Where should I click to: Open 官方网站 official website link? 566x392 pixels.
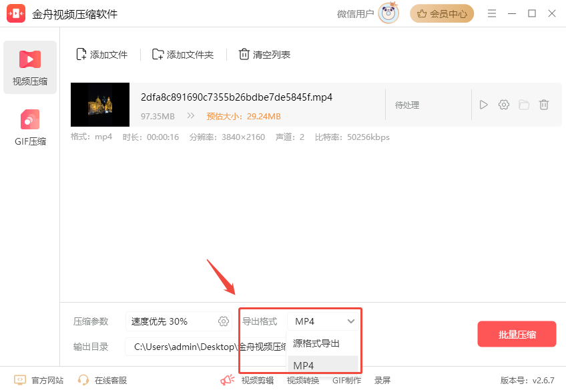coord(39,381)
